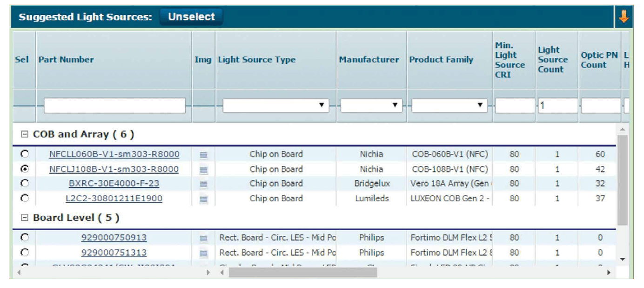The image size is (644, 288).
Task: Select radio button for NFCLL060B-V1-sm303-R8000
Action: (24, 154)
